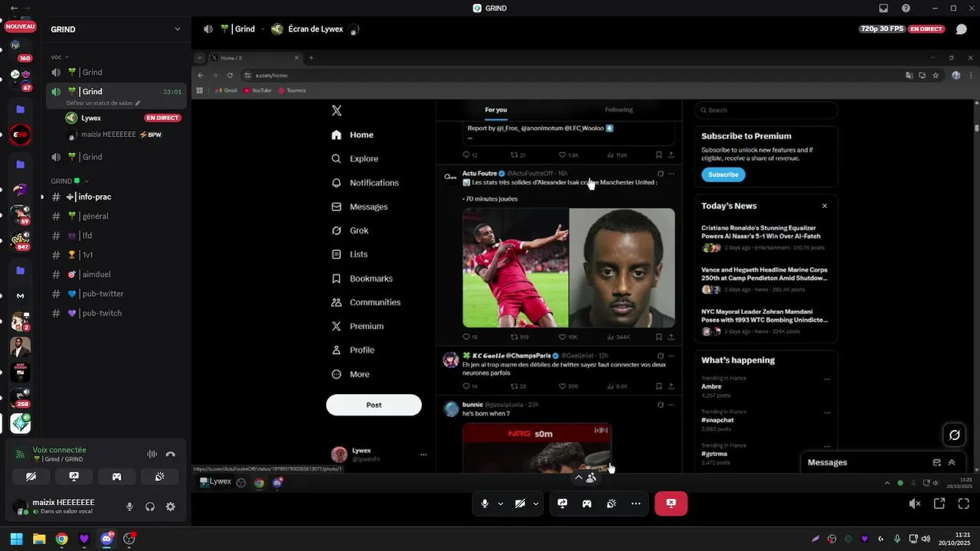Turn on camera from the voice panel
The width and height of the screenshot is (980, 551).
[31, 476]
